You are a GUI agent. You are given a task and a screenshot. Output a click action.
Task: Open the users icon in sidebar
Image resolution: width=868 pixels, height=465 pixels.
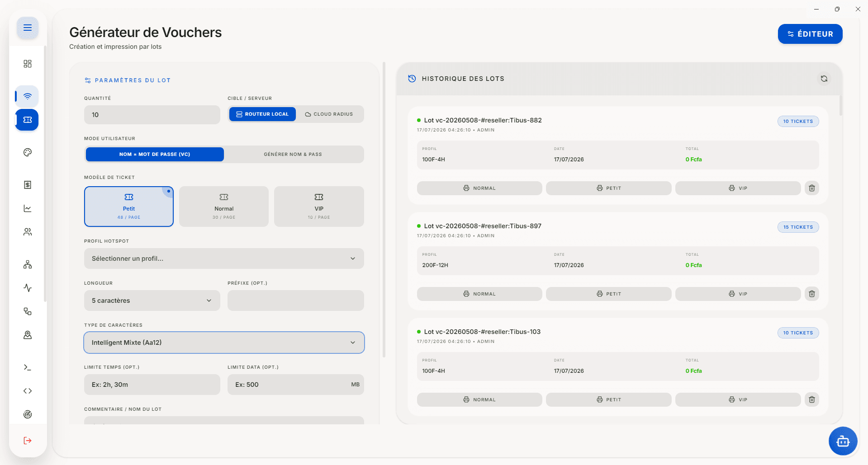(28, 232)
